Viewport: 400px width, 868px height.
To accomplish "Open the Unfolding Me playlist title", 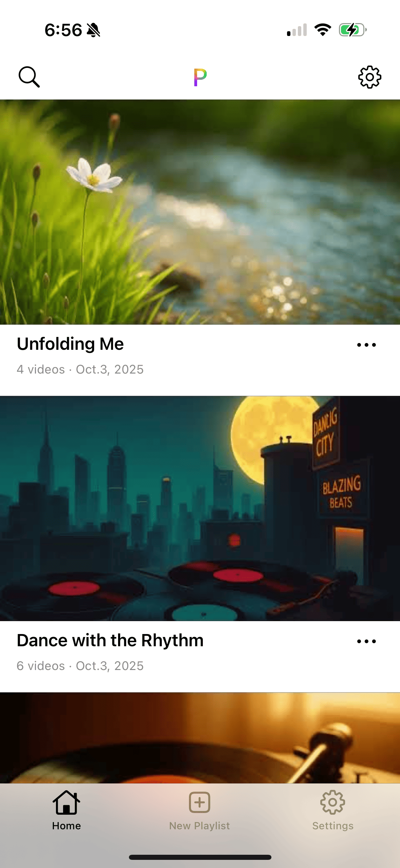I will (70, 344).
